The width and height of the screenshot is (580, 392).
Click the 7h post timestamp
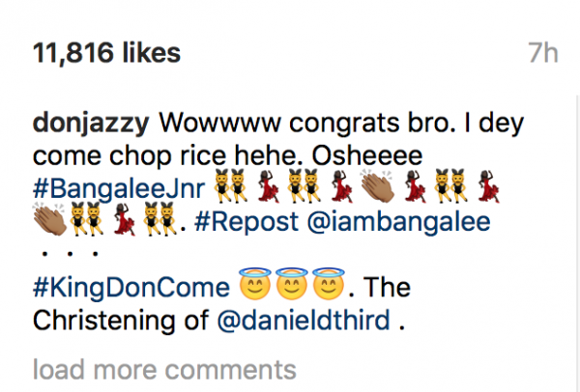coord(543,52)
